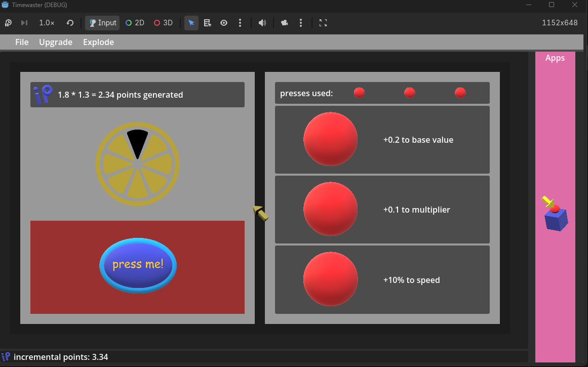Expand the selection options three-dot menu

(240, 23)
